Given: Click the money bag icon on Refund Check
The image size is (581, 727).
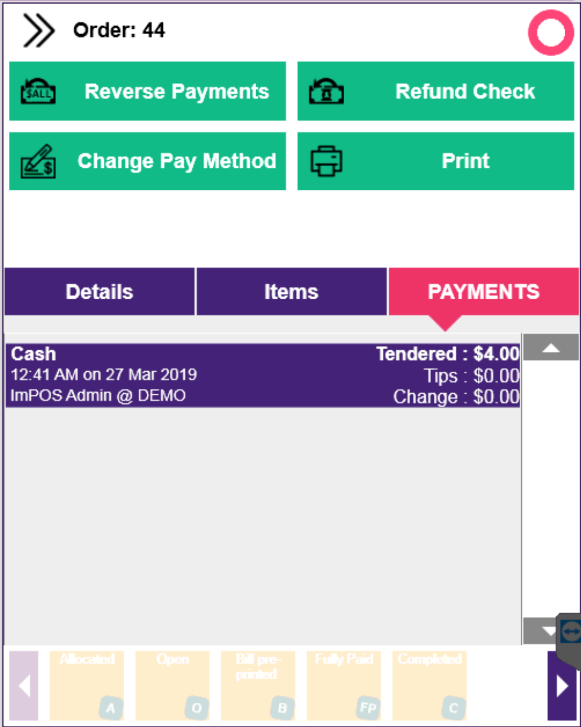Looking at the screenshot, I should point(326,91).
